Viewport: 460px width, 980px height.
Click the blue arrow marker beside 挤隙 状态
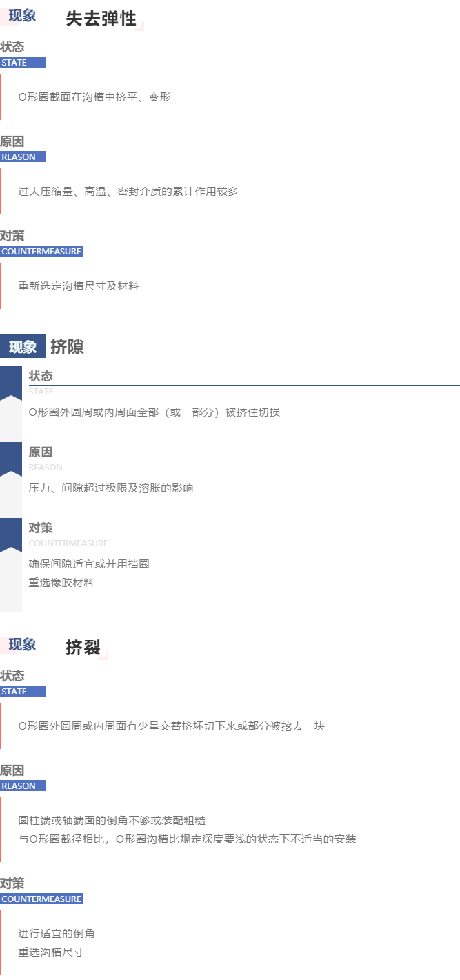click(x=11, y=383)
